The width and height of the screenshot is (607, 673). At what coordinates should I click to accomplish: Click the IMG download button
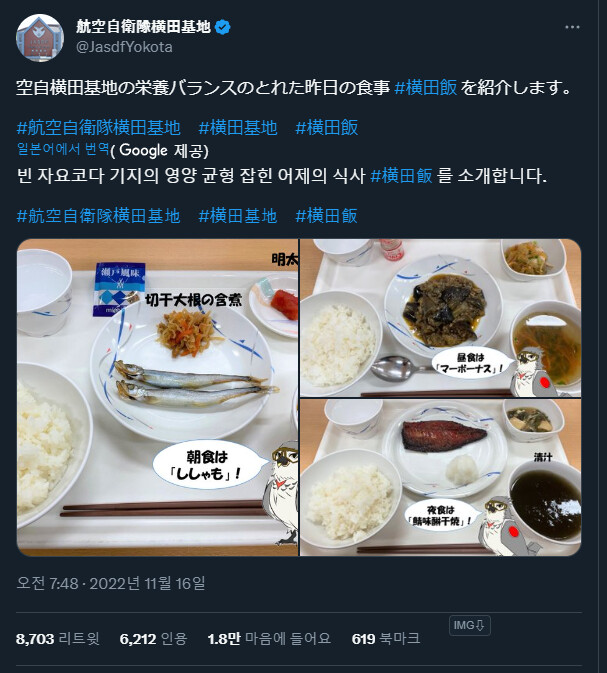pyautogui.click(x=469, y=625)
